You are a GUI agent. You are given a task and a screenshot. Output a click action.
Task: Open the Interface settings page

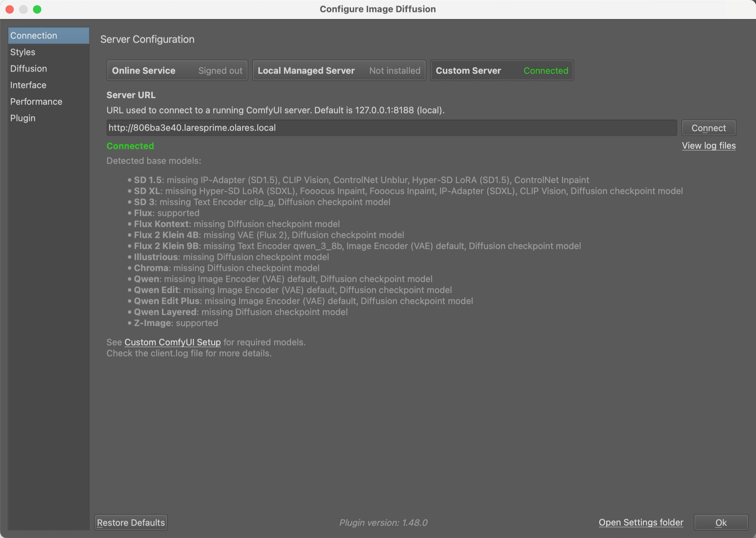28,85
